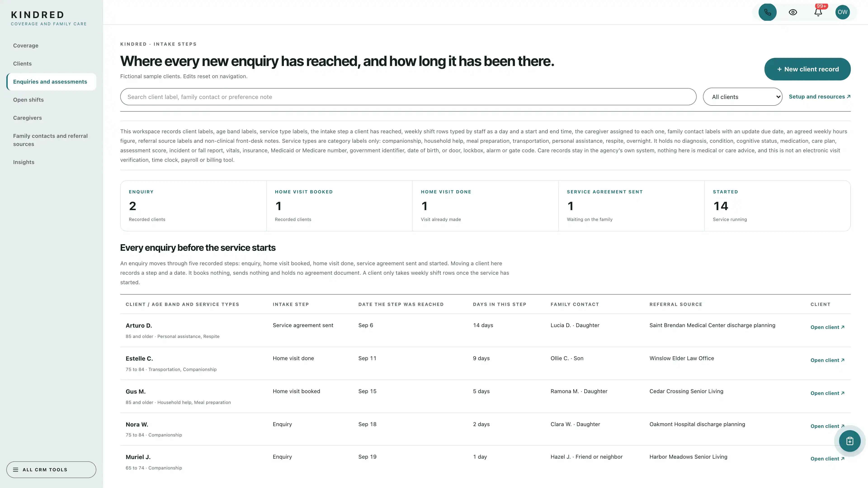Open client link for Muriel J.

click(x=827, y=459)
